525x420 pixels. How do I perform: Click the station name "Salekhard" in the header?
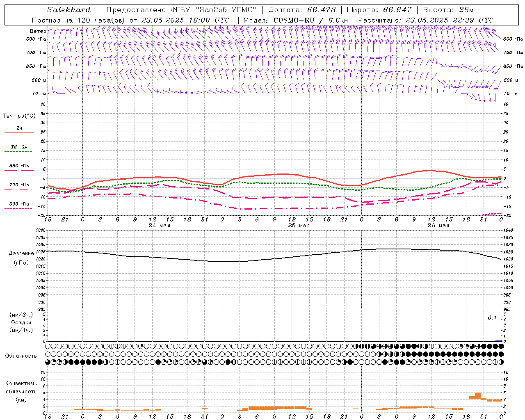(69, 10)
